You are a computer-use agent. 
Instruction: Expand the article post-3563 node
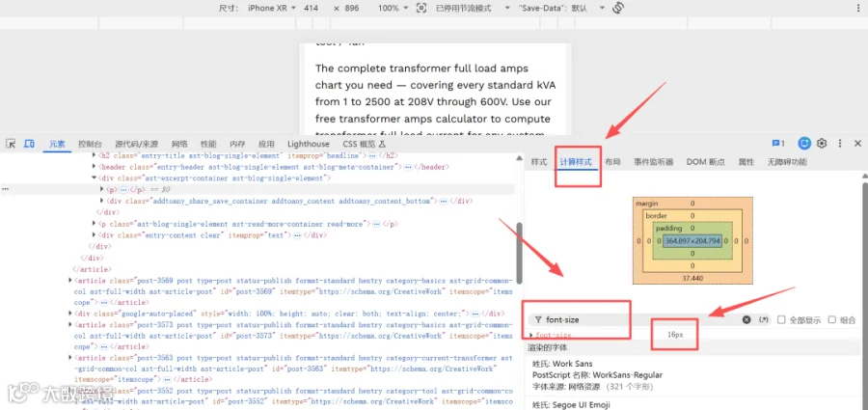pyautogui.click(x=69, y=358)
